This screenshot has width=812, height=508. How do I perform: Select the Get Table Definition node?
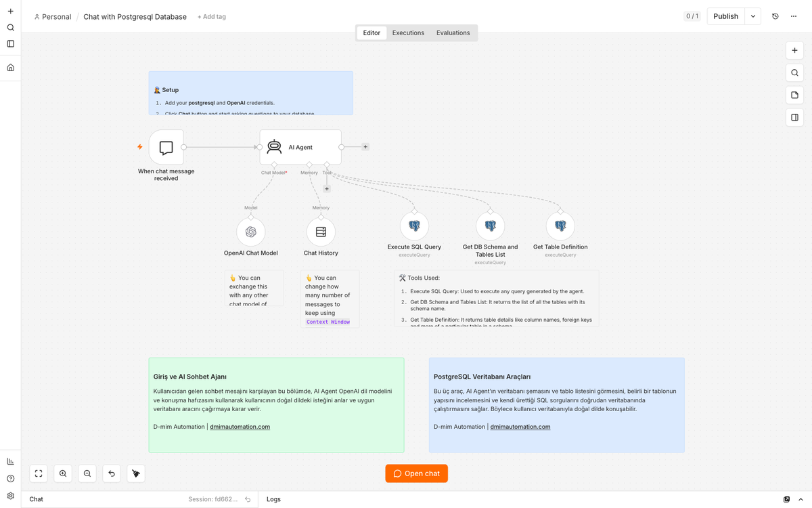click(x=560, y=226)
